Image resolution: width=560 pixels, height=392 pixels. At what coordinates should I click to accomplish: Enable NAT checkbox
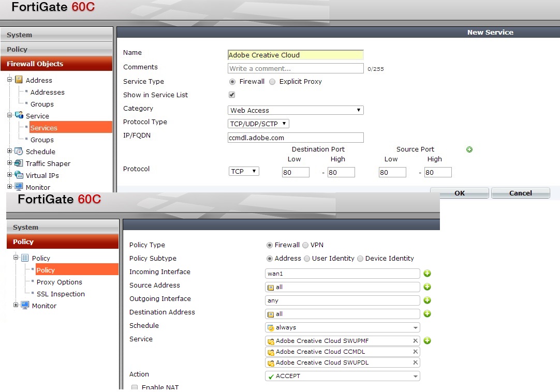click(x=135, y=387)
